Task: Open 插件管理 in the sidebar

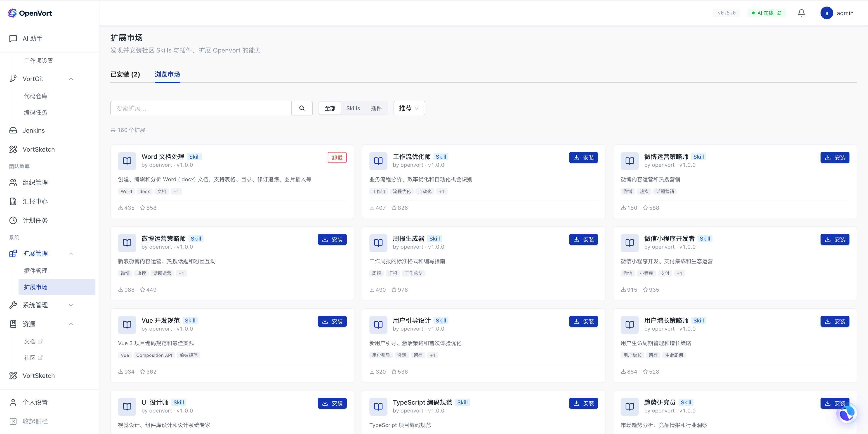Action: [36, 271]
